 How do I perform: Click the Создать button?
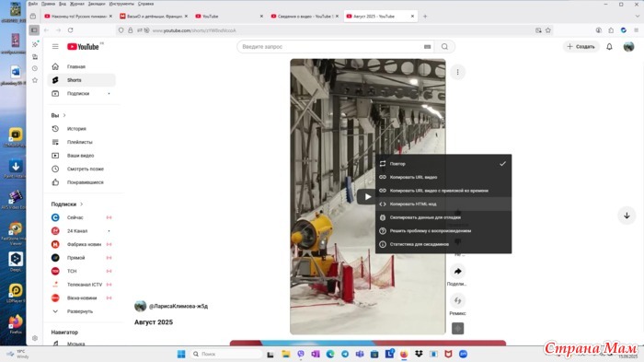pyautogui.click(x=581, y=46)
